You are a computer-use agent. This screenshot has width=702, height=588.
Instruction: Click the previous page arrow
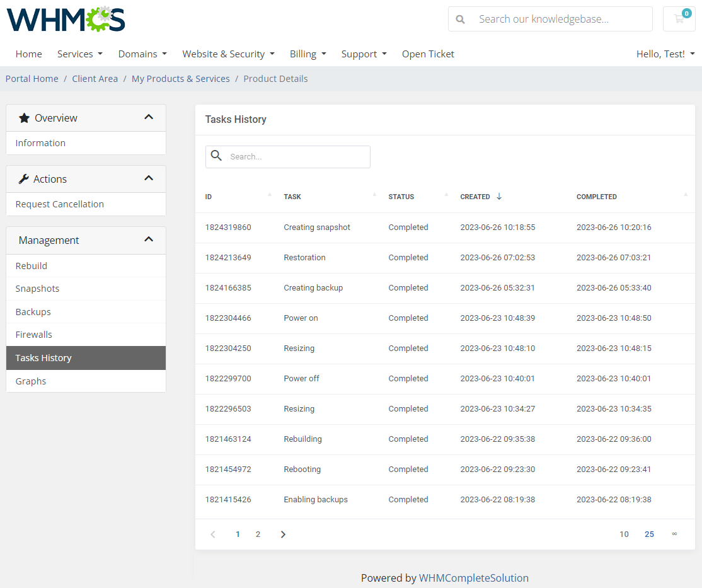[x=212, y=534]
